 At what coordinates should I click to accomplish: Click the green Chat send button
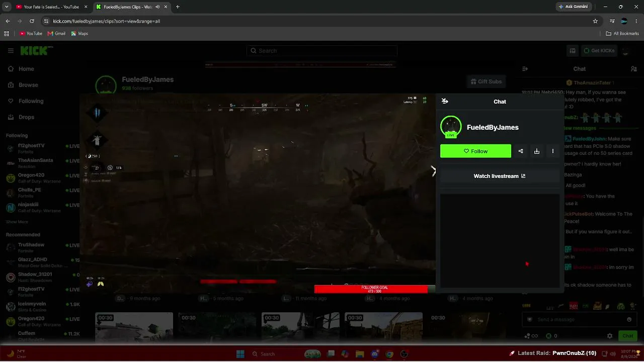[x=628, y=336]
